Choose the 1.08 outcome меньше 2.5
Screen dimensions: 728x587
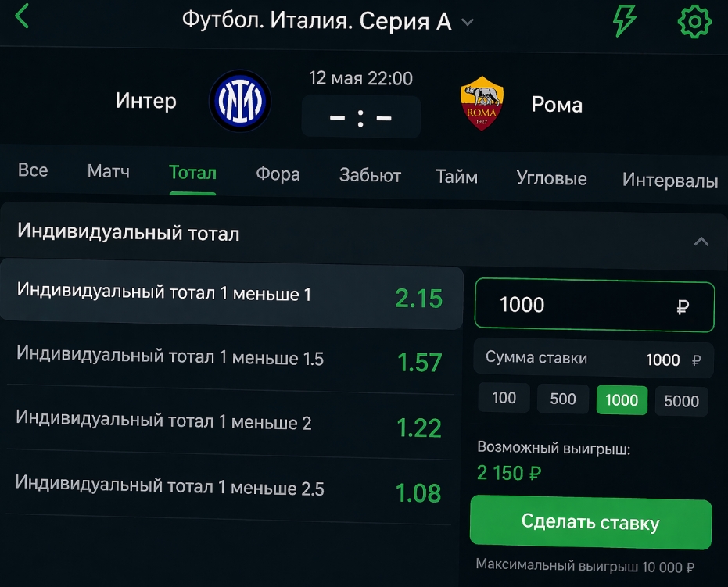[x=418, y=493]
